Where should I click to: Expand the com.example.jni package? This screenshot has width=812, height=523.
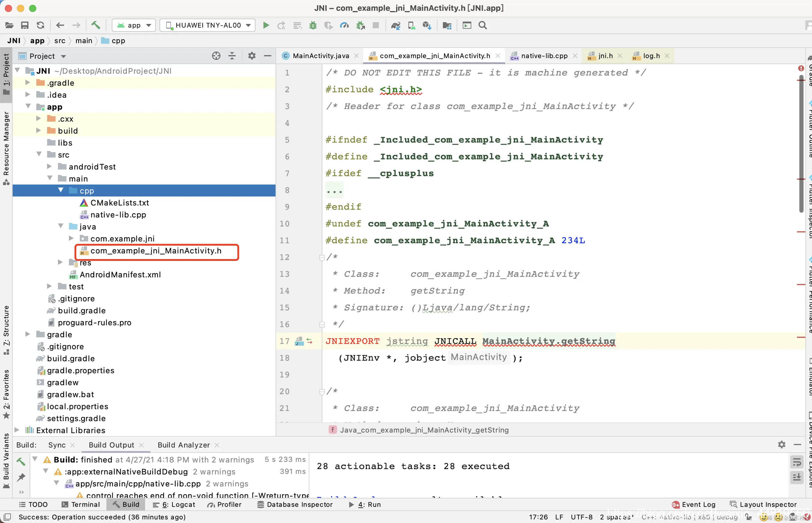click(x=71, y=238)
